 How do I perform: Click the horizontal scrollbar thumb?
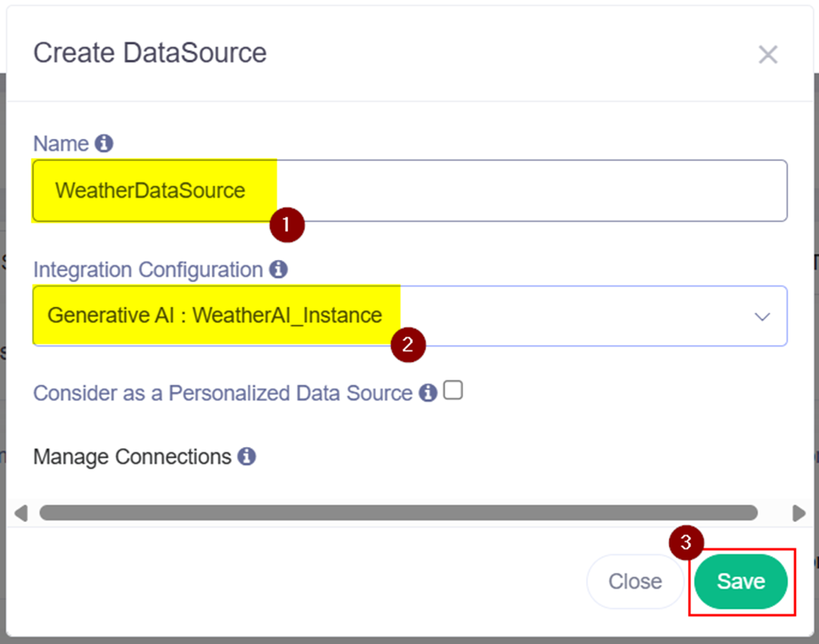pyautogui.click(x=398, y=513)
